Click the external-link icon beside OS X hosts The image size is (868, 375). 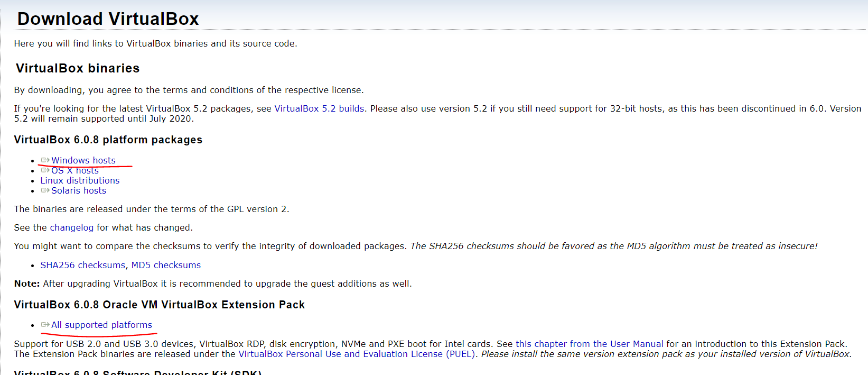(x=45, y=170)
